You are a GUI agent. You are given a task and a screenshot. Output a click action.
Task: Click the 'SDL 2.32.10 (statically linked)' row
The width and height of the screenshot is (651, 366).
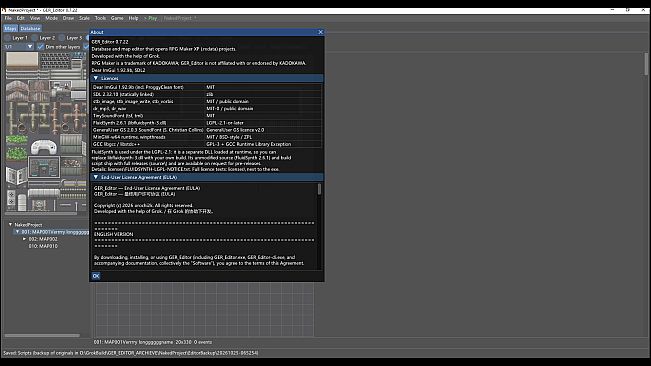point(207,94)
